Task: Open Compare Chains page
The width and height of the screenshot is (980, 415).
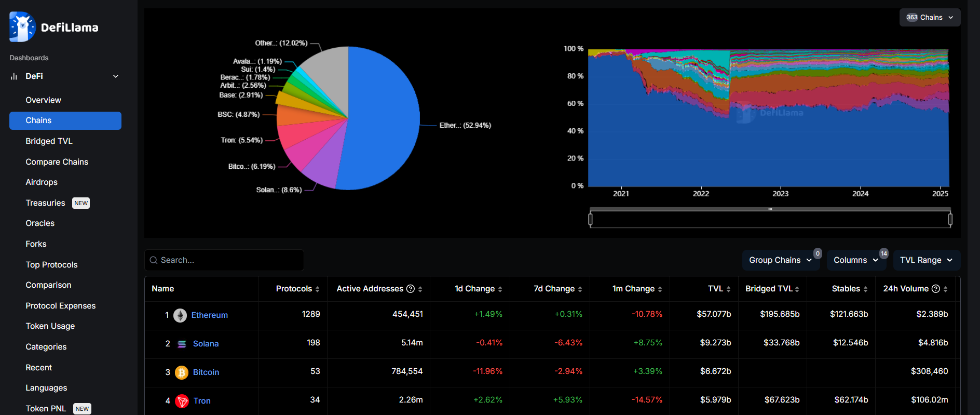Action: [57, 162]
